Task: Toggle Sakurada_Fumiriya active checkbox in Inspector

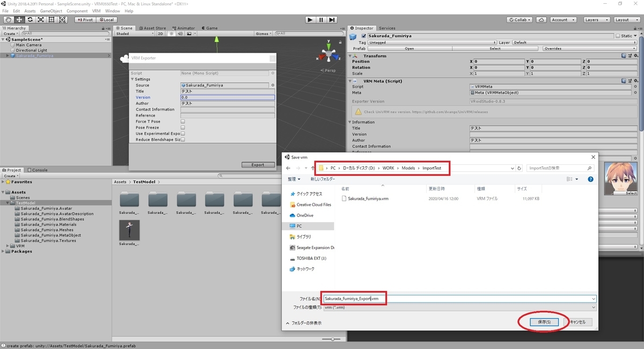Action: [x=364, y=36]
